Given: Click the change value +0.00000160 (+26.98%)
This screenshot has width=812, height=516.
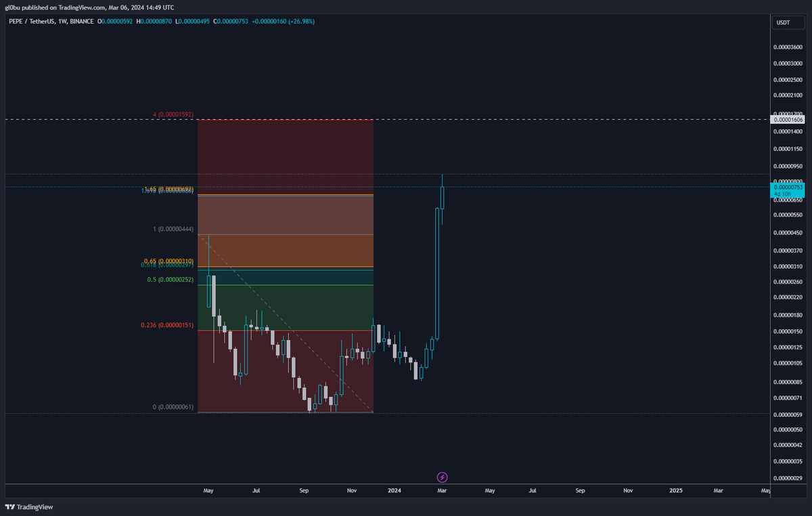Looking at the screenshot, I should click(x=283, y=22).
